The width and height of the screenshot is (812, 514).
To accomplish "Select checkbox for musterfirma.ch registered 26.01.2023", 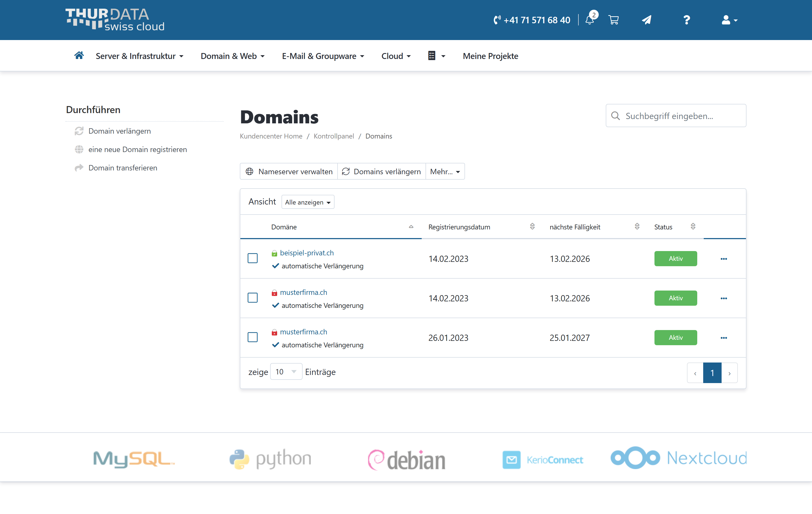I will click(253, 337).
